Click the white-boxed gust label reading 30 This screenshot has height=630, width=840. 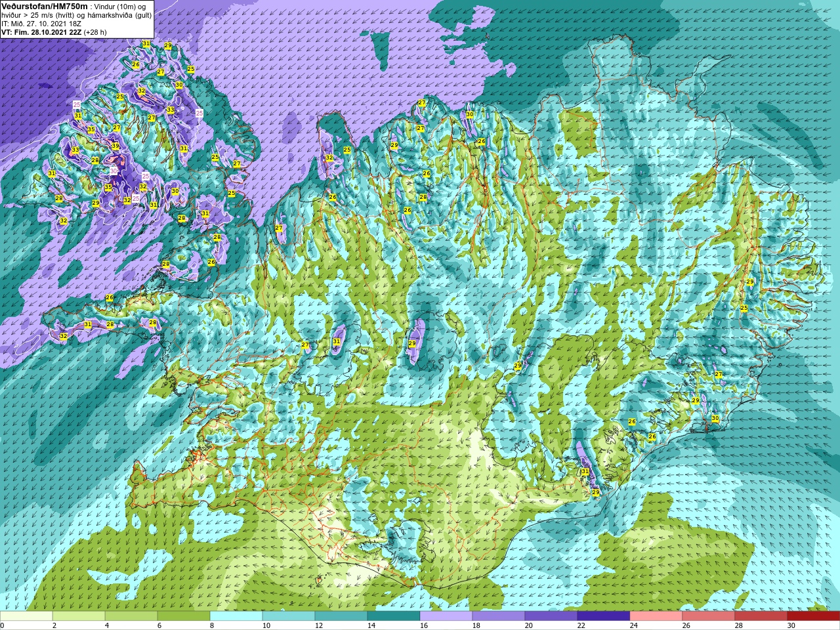[114, 171]
